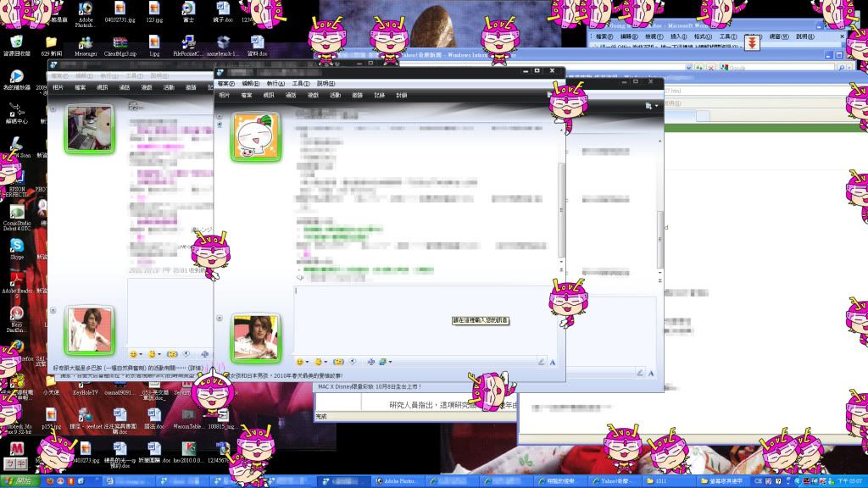Open the options dropdown in the right-side chat window
Image resolution: width=868 pixels, height=488 pixels.
click(651, 106)
